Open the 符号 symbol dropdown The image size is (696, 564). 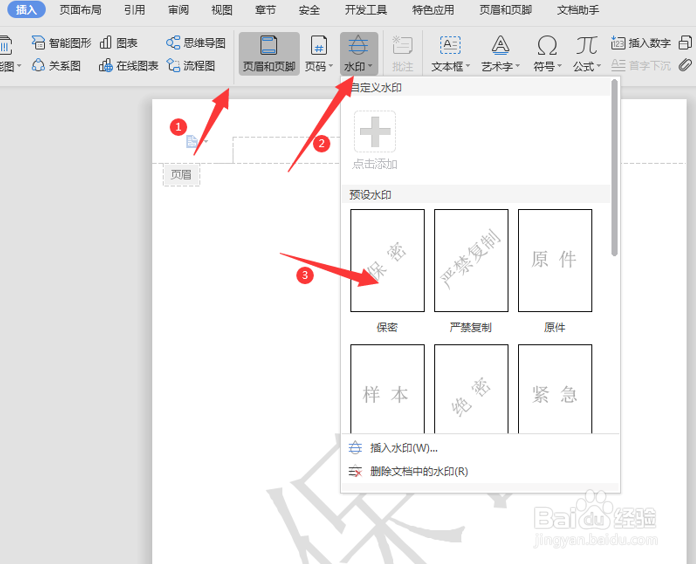[547, 67]
